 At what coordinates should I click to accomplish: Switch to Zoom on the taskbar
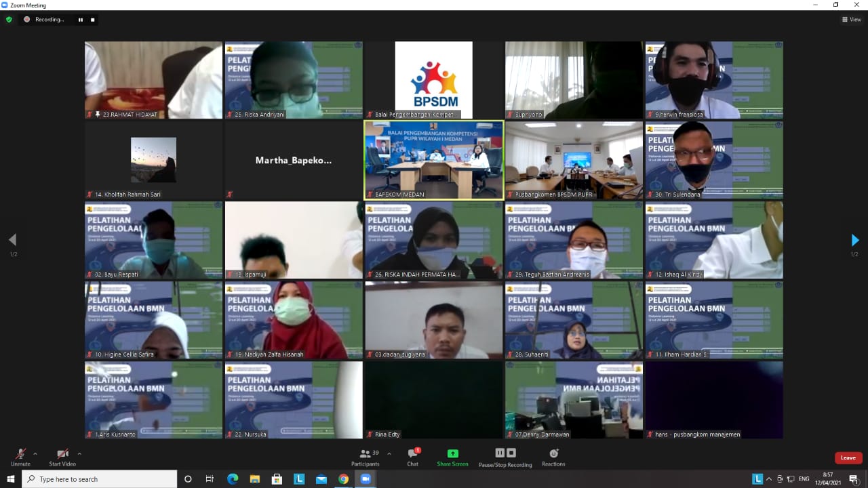366,479
